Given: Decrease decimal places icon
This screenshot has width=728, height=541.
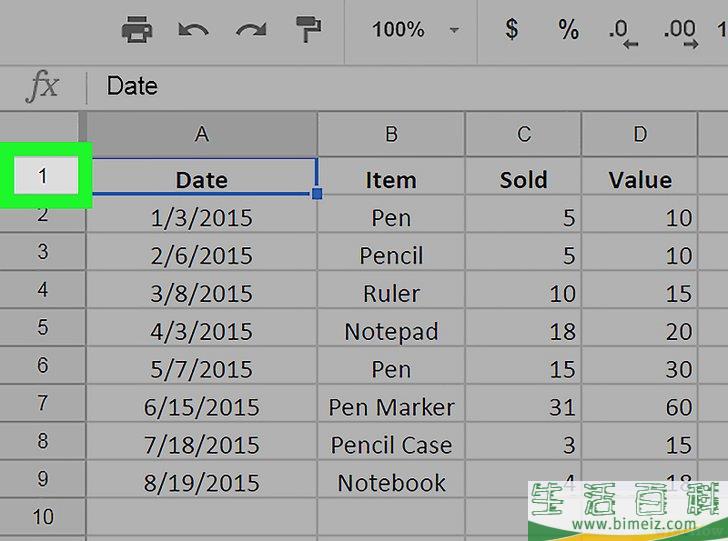Looking at the screenshot, I should [x=624, y=31].
